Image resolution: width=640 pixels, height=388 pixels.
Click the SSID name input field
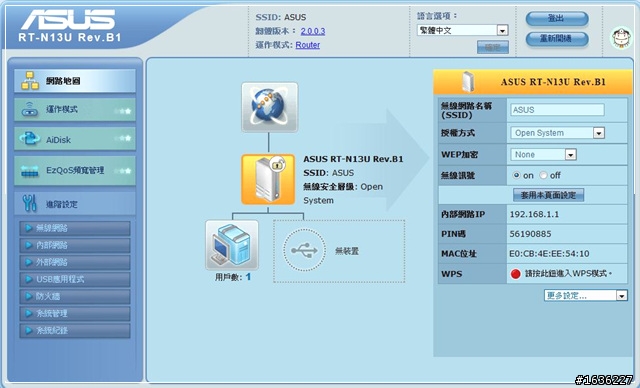(557, 110)
